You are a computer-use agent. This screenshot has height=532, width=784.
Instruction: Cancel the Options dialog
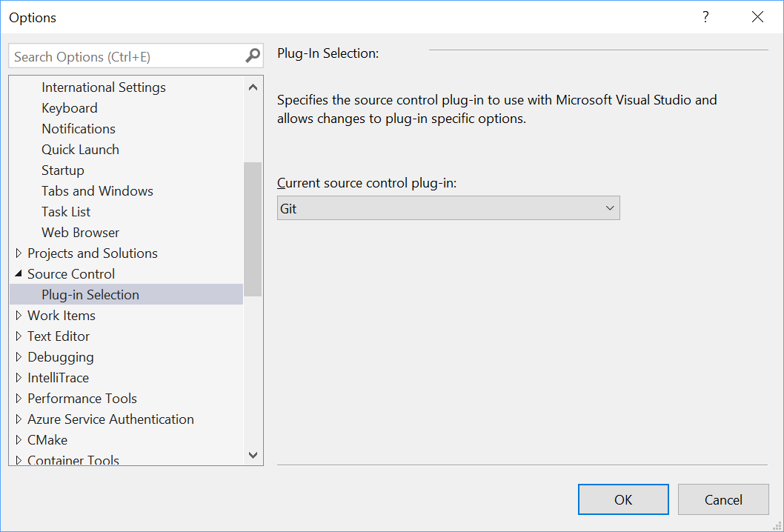click(723, 499)
